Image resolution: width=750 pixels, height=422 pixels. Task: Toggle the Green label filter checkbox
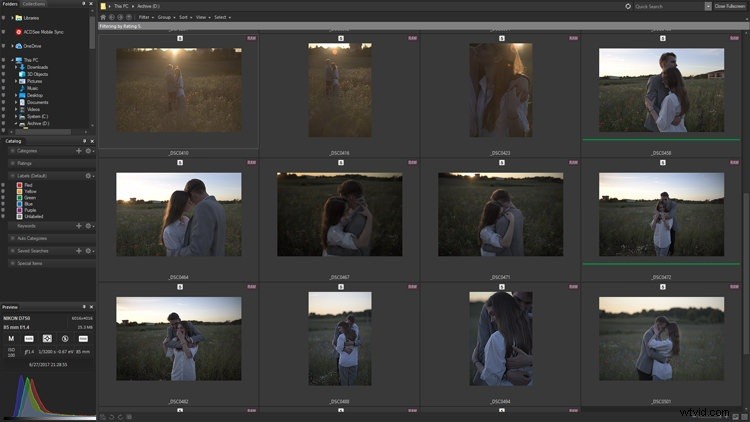[3, 197]
